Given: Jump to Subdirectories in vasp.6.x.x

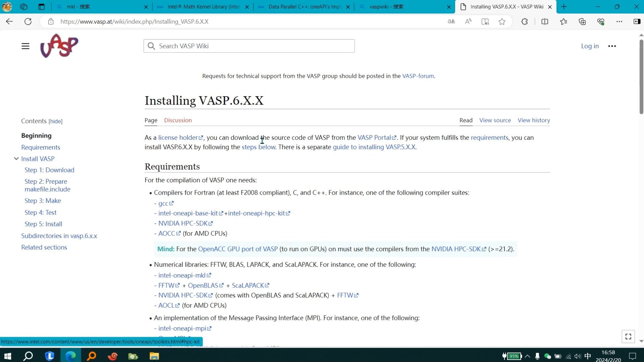Looking at the screenshot, I should pos(59,236).
